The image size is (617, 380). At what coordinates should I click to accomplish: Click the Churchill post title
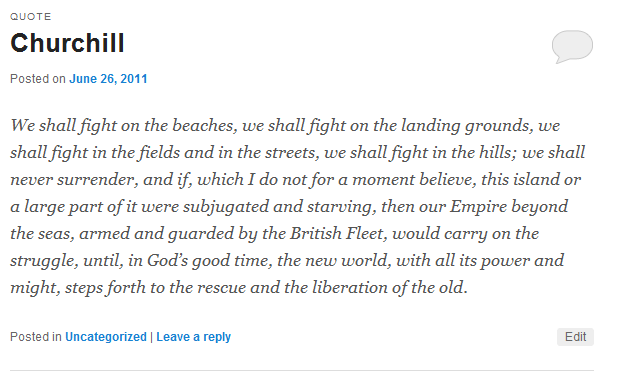(67, 43)
